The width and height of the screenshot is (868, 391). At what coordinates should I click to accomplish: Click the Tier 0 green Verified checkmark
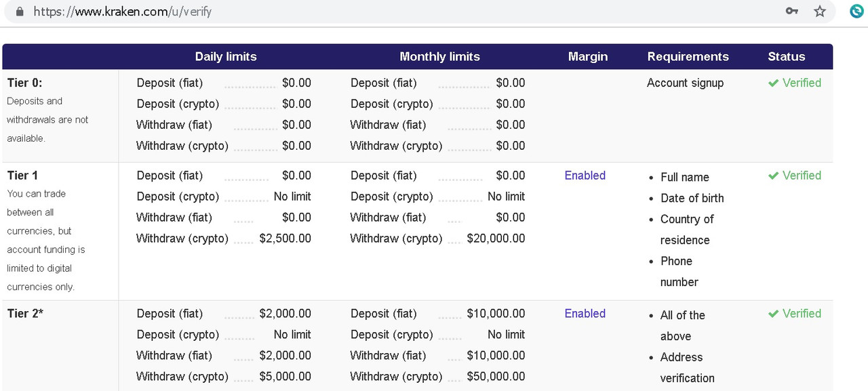(x=773, y=83)
